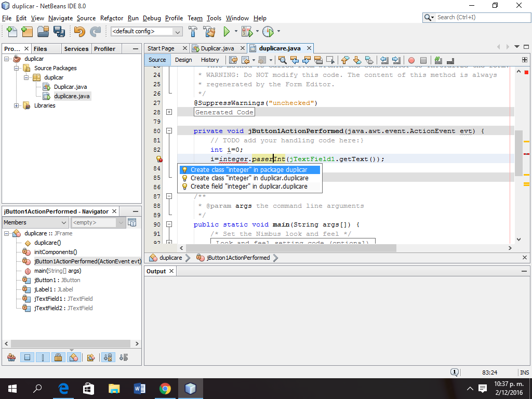The image size is (532, 399).
Task: Click the Shift Line Left icon
Action: [384, 60]
